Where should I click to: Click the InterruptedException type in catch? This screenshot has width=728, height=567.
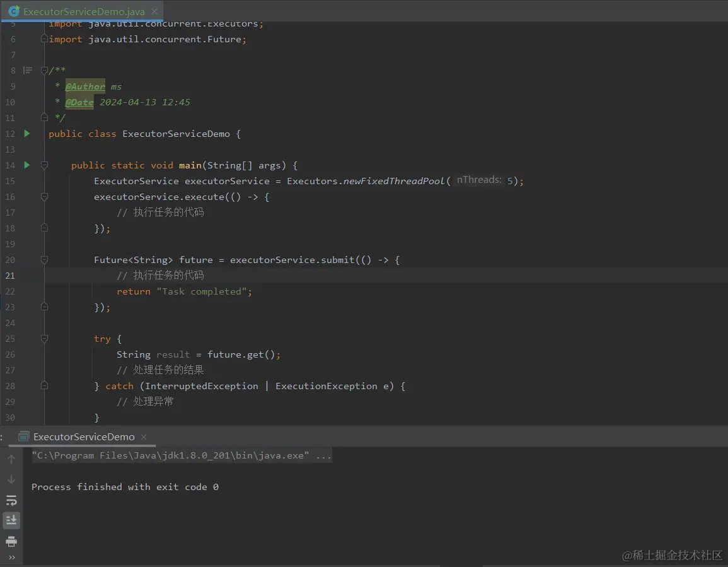[x=202, y=386]
